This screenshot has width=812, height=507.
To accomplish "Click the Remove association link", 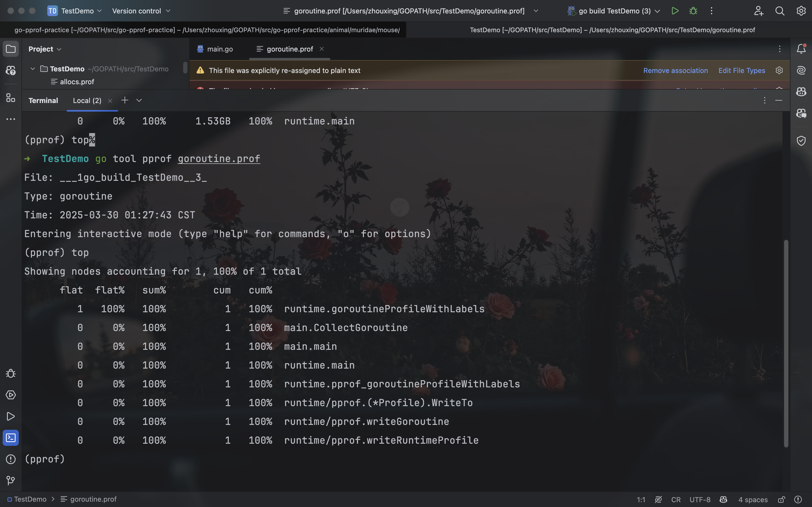I will click(675, 70).
